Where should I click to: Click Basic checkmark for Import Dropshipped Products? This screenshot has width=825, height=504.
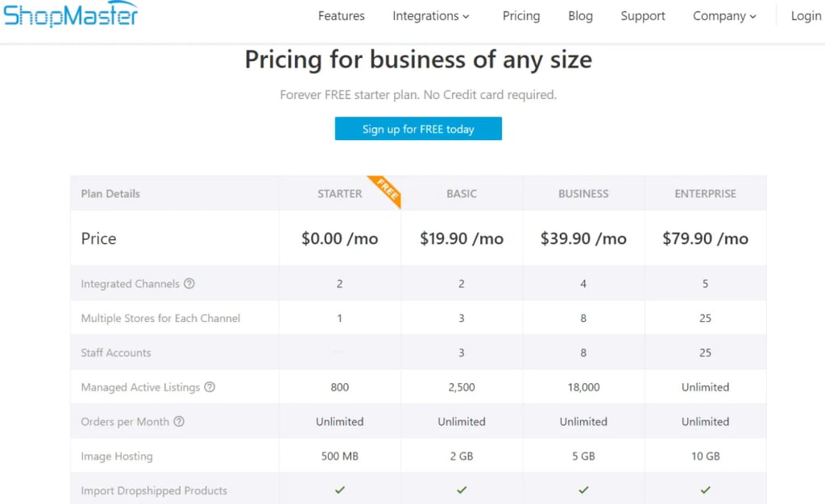tap(462, 490)
